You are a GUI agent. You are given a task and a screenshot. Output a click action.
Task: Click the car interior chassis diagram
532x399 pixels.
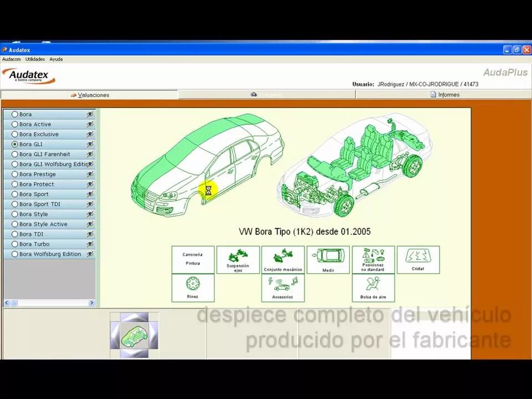[x=355, y=166]
